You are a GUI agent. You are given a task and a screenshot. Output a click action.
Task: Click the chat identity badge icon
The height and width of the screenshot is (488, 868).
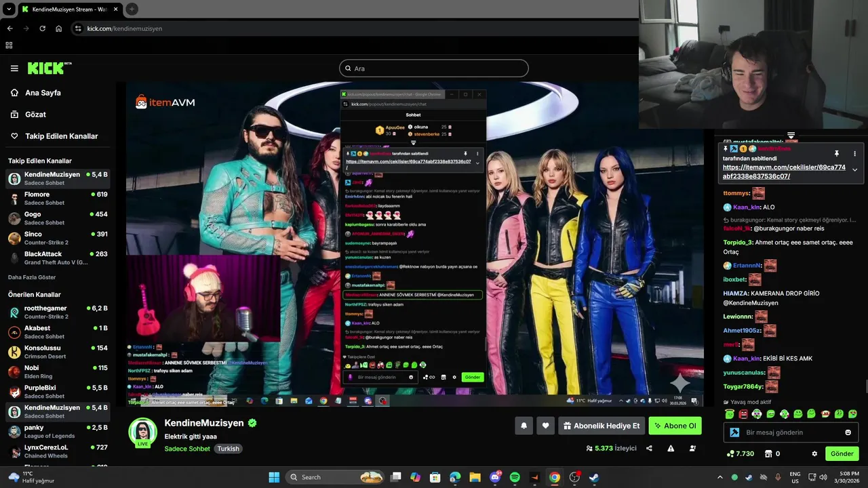click(x=734, y=432)
